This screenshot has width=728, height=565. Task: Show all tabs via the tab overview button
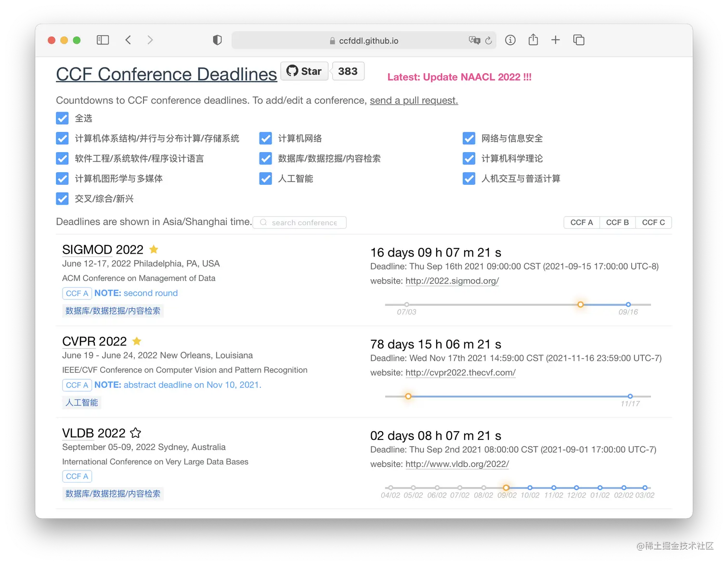click(x=578, y=40)
